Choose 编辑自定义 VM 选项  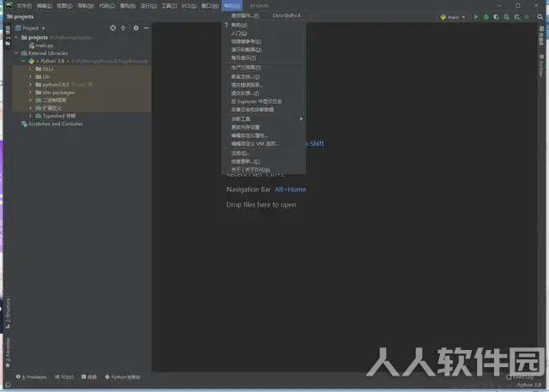click(263, 143)
